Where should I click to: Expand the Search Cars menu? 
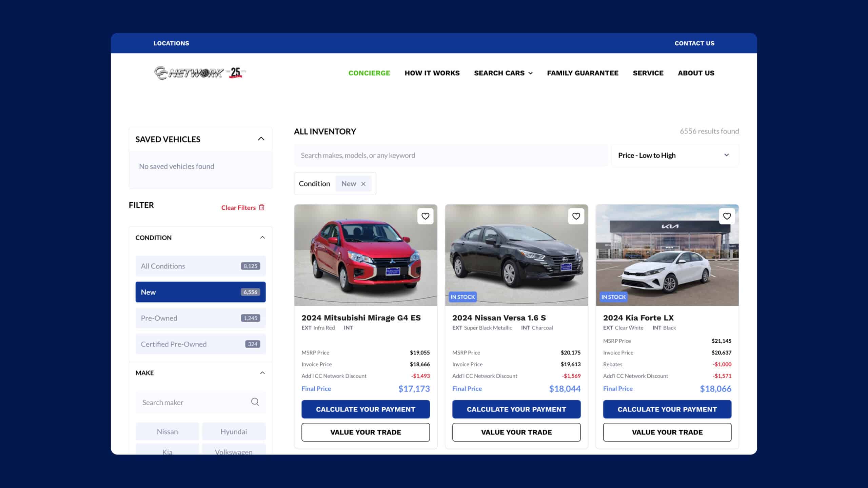[503, 73]
